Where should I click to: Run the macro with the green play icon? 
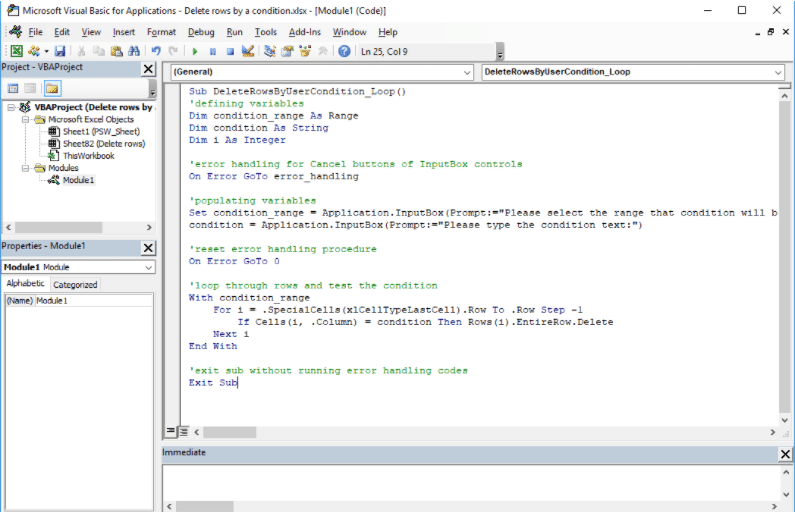(x=195, y=51)
